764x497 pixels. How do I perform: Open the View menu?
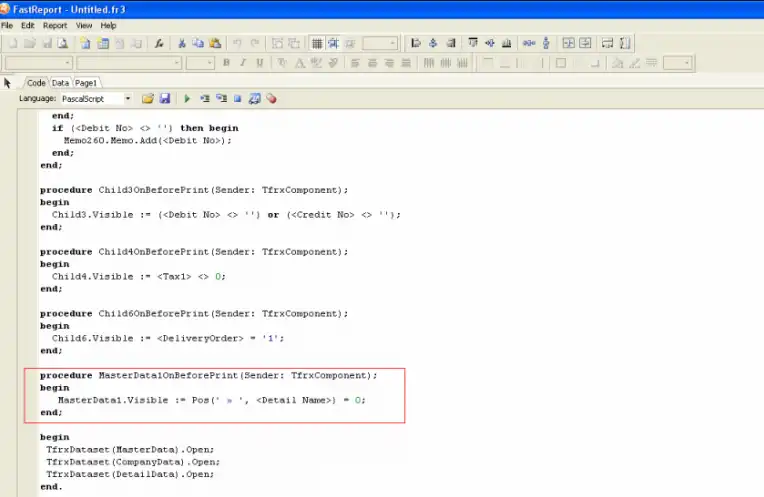pyautogui.click(x=84, y=25)
